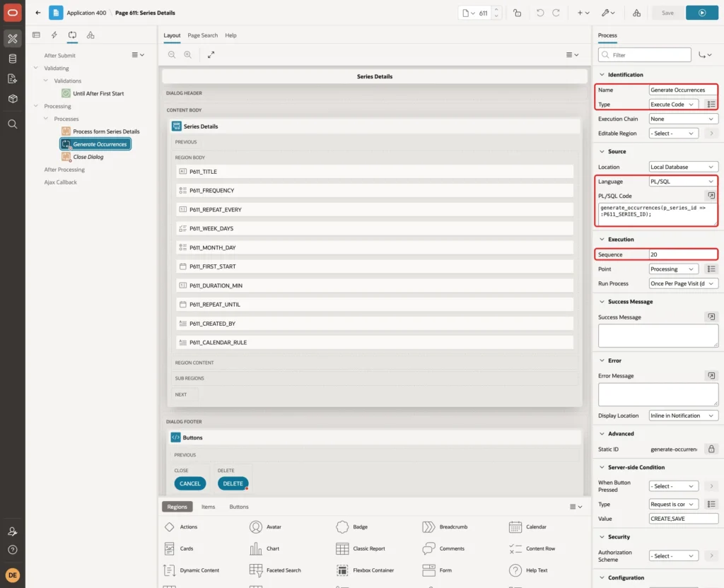Collapse the Execution section
This screenshot has height=588, width=724.
602,239
